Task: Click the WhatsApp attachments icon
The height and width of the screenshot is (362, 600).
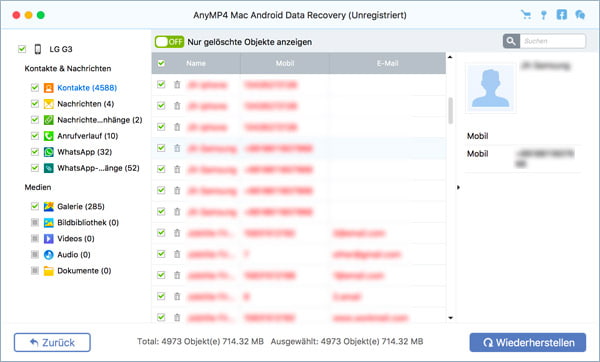Action: [x=49, y=168]
